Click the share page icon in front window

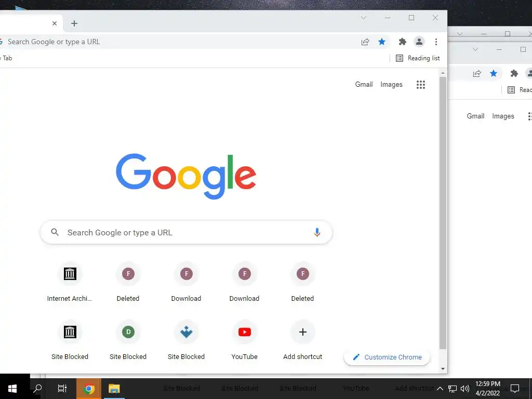365,42
